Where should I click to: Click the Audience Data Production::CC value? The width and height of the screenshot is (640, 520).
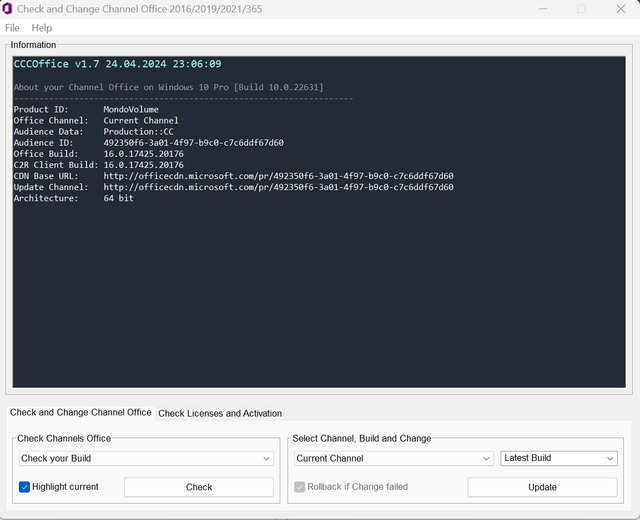click(138, 131)
